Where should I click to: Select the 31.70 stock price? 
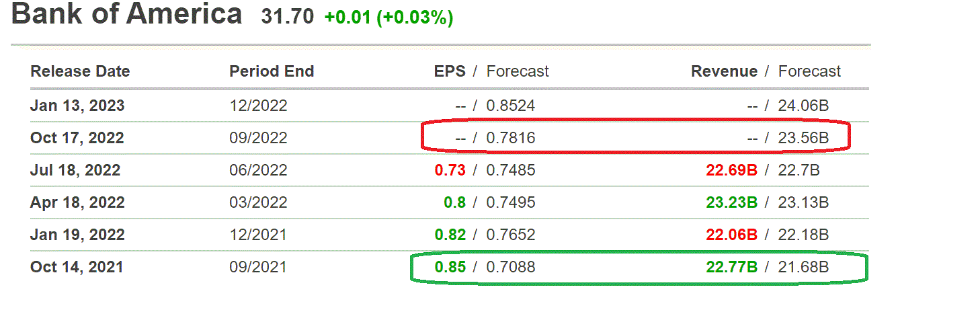pyautogui.click(x=287, y=17)
